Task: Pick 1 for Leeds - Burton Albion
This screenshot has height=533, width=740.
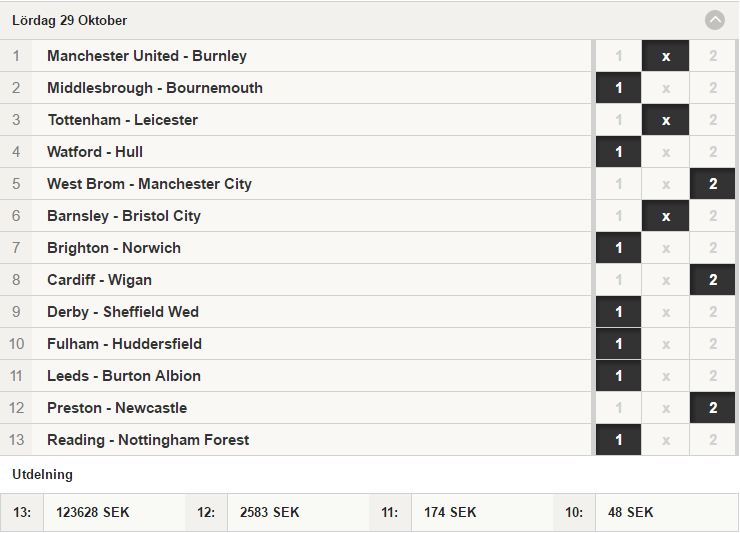Action: [618, 376]
